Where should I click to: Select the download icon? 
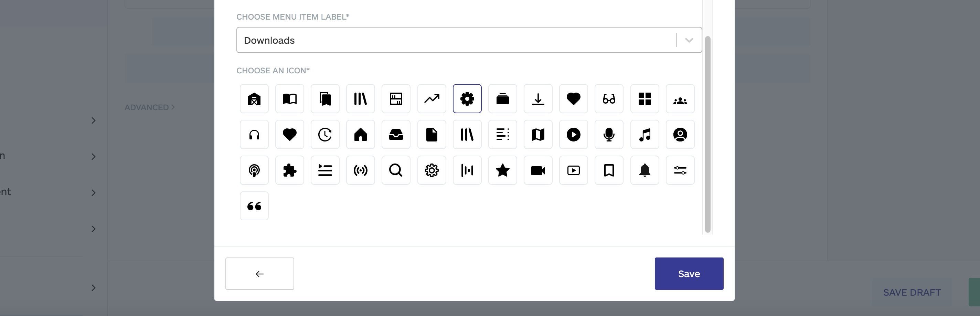pos(537,98)
